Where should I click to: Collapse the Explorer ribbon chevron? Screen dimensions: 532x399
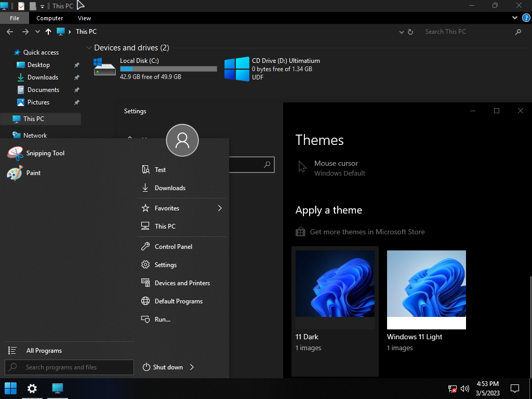(515, 18)
